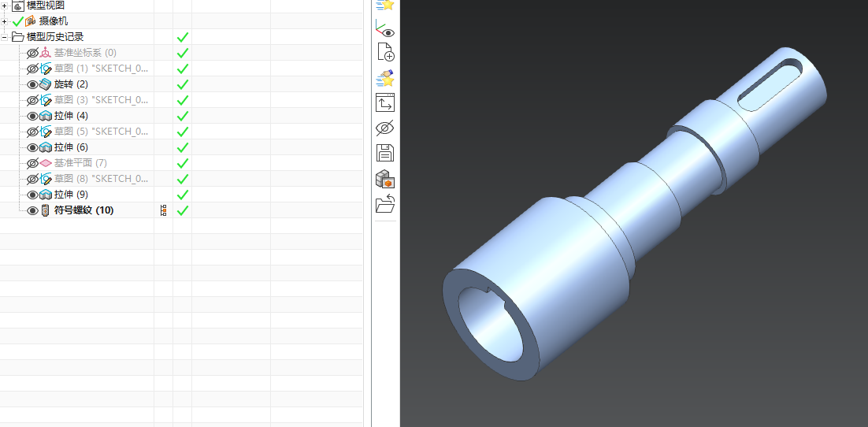Show hidden 草图 (1) using its eye toggle
Viewport: 868px width, 427px height.
[x=32, y=69]
